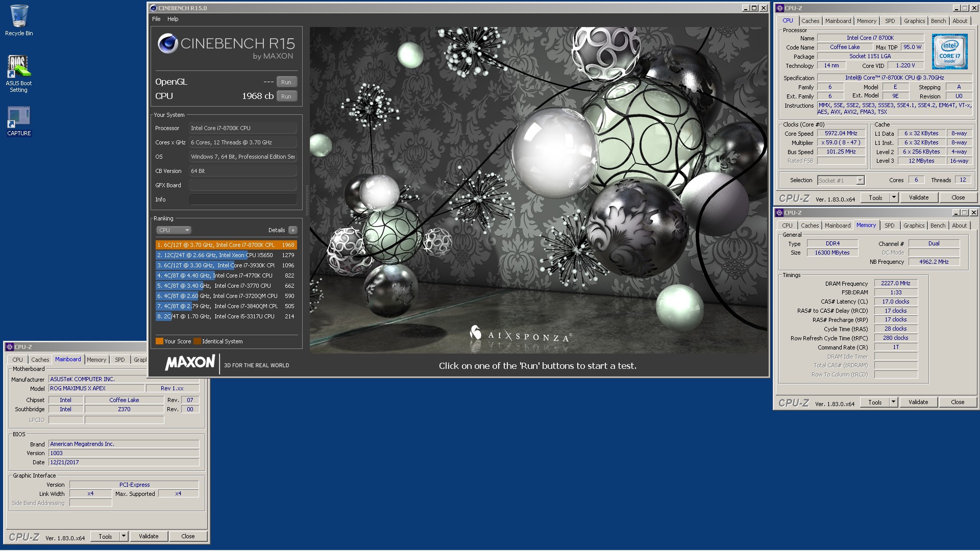Image resolution: width=980 pixels, height=551 pixels.
Task: Switch to Bench tab in top CPU-Z window
Action: pyautogui.click(x=938, y=21)
